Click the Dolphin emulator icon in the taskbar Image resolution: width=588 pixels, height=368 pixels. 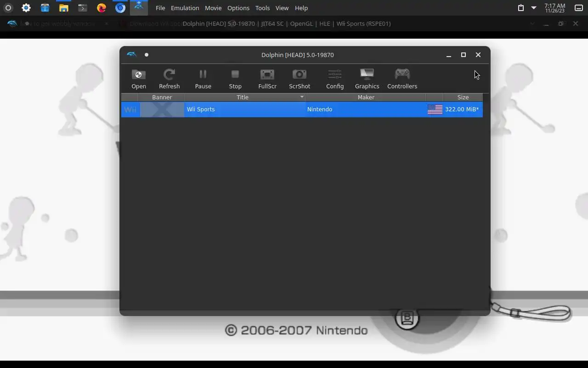pyautogui.click(x=139, y=7)
